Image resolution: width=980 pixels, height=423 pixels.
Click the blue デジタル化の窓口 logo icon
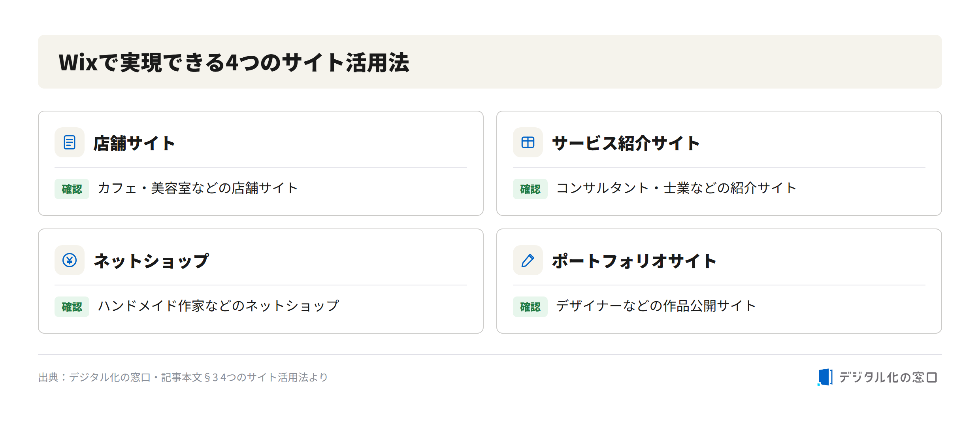pyautogui.click(x=825, y=377)
